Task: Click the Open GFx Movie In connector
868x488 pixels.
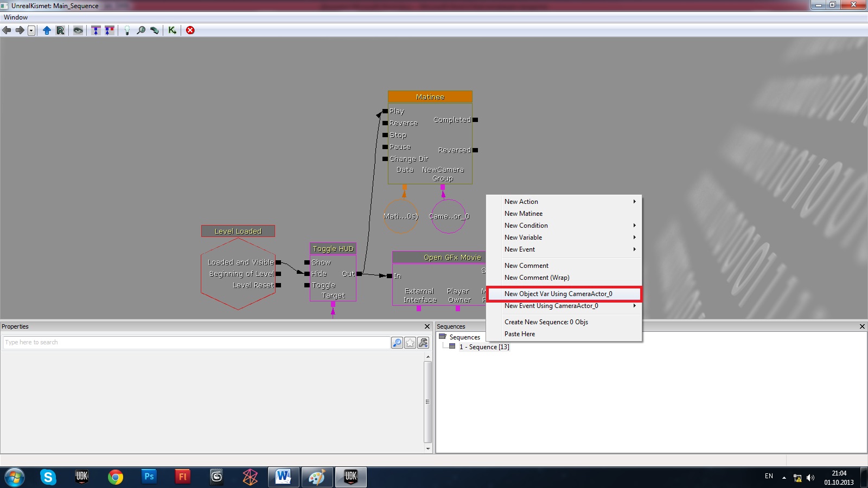Action: point(390,276)
